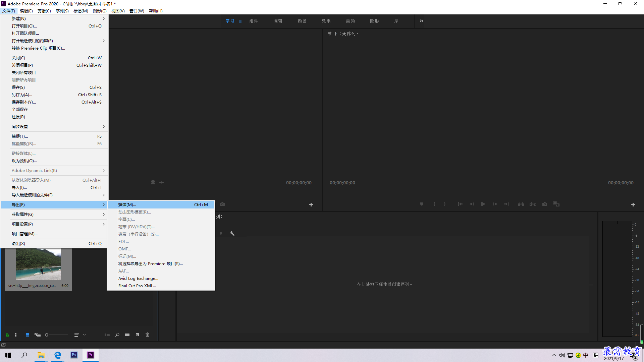This screenshot has height=362, width=644.
Task: Click Automate to Sequence icon
Action: (x=107, y=335)
